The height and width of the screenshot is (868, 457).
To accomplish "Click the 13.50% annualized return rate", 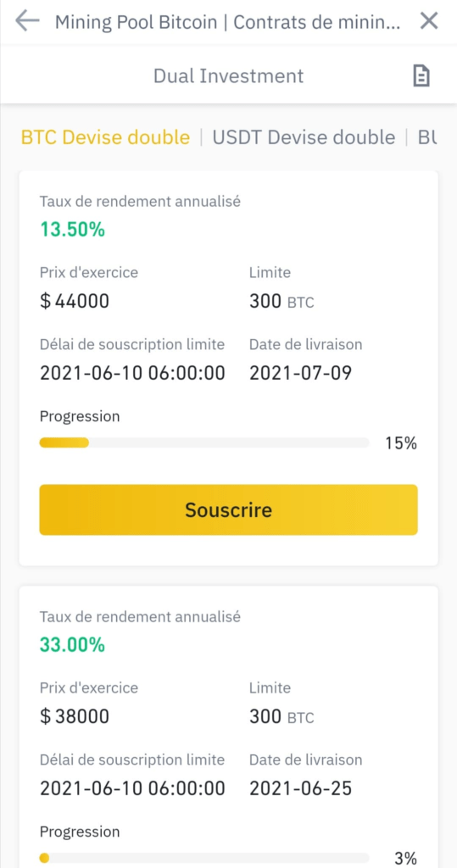I will point(72,229).
